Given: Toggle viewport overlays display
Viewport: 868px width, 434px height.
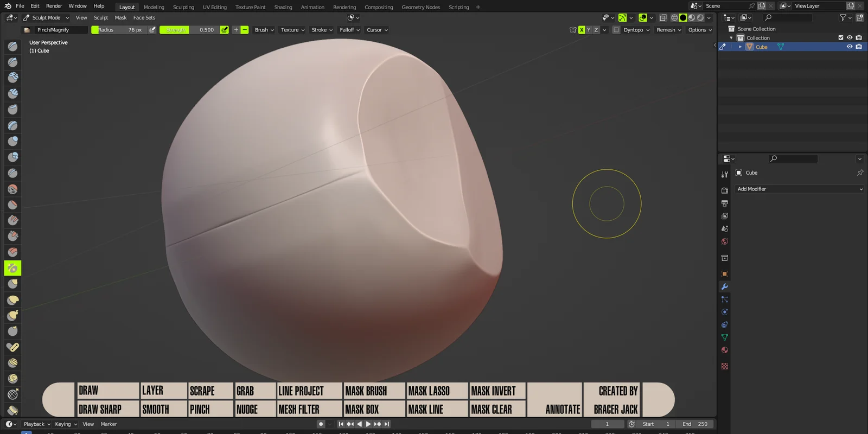Looking at the screenshot, I should (643, 17).
